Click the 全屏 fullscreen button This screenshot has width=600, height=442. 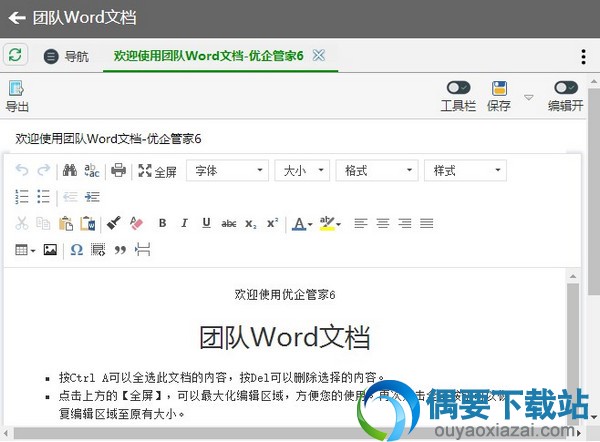pyautogui.click(x=157, y=171)
